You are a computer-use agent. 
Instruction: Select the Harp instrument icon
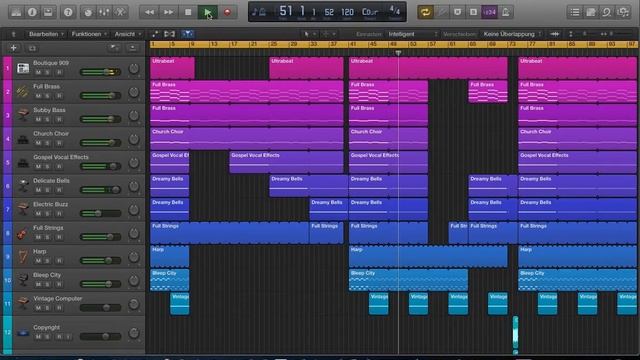coord(23,257)
